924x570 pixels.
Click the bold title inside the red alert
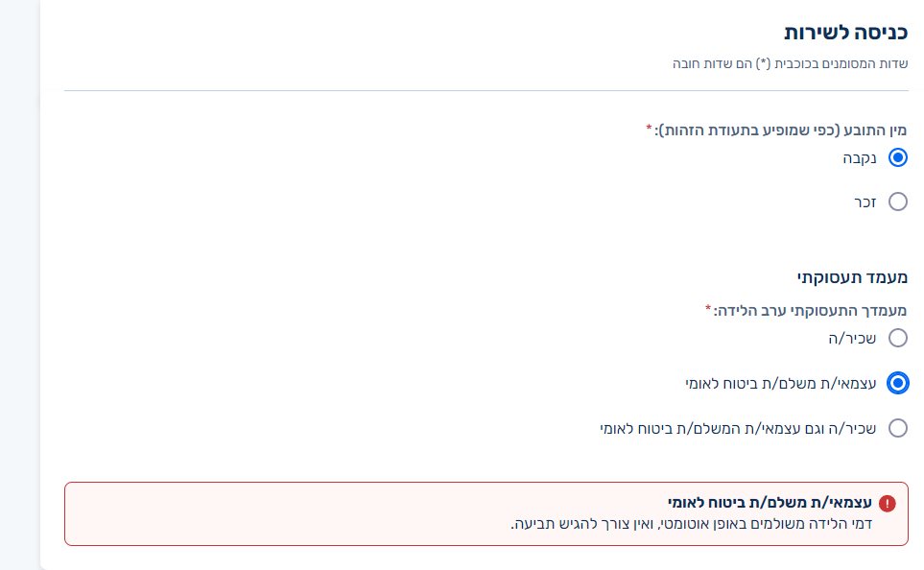coord(770,503)
